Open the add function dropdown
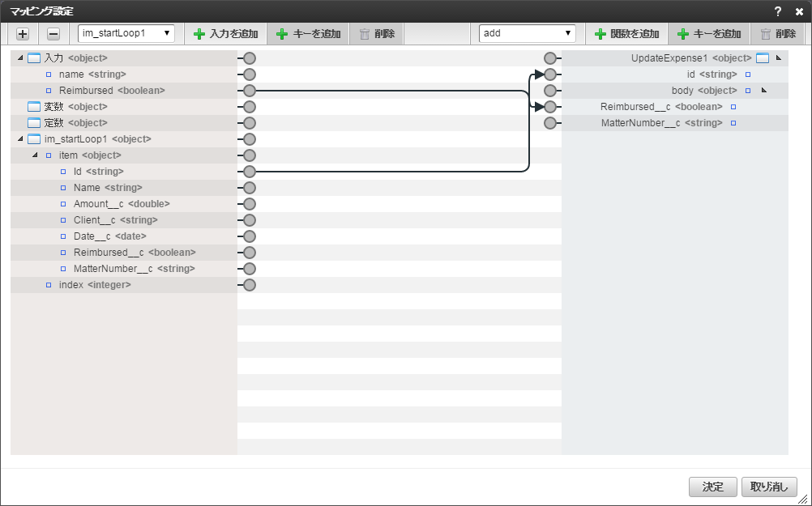The width and height of the screenshot is (812, 506). click(x=528, y=33)
